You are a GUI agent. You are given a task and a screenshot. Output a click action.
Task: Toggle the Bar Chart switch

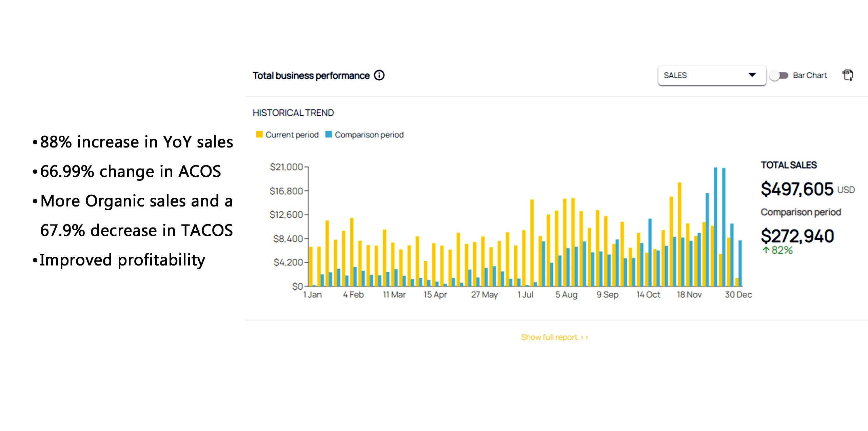(x=778, y=75)
